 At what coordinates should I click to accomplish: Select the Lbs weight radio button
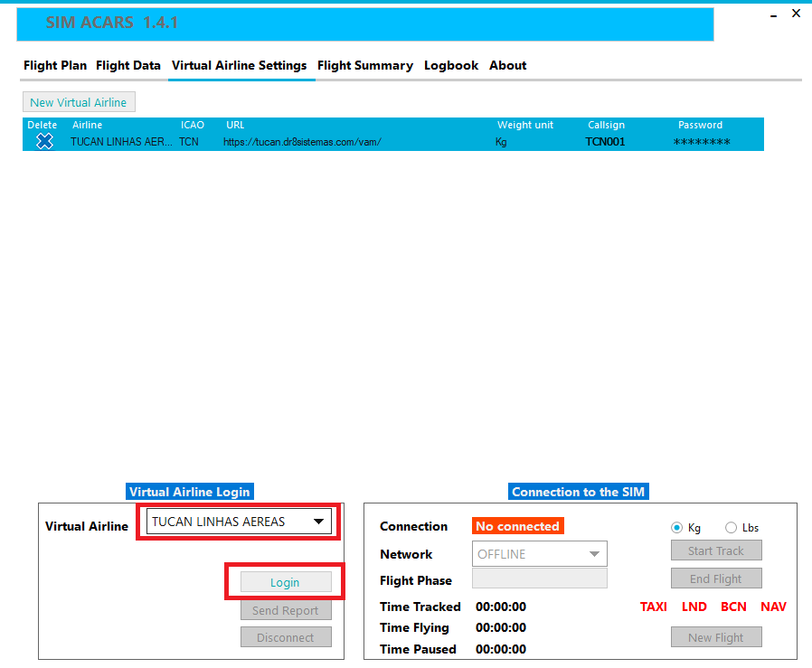pos(731,528)
